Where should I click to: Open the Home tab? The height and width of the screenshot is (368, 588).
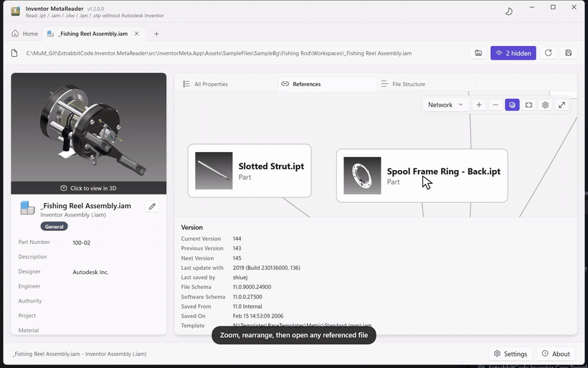[x=25, y=34]
